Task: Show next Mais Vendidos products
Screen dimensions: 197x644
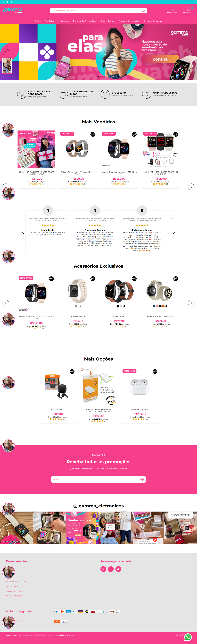Action: tap(191, 187)
